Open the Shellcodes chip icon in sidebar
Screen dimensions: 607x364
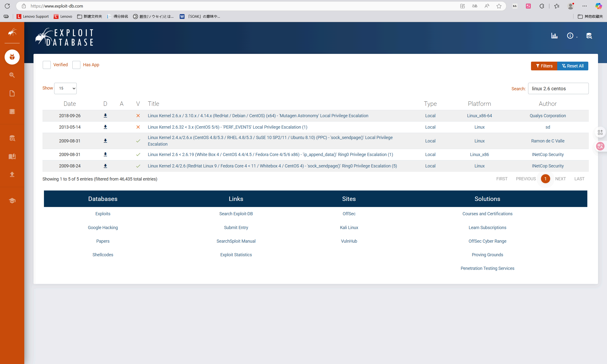coord(12,112)
